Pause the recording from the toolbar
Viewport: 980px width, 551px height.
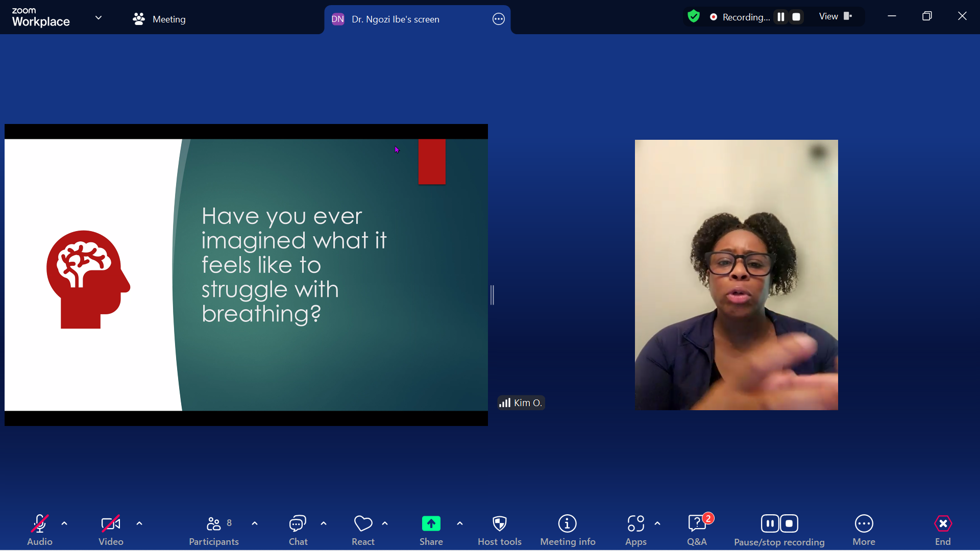click(x=770, y=523)
